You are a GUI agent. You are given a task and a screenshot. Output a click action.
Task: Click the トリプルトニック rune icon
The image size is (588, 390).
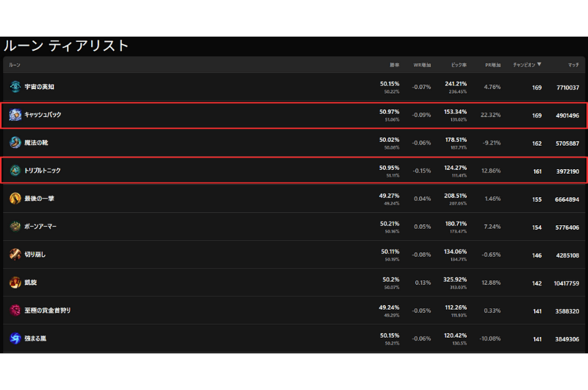click(15, 170)
